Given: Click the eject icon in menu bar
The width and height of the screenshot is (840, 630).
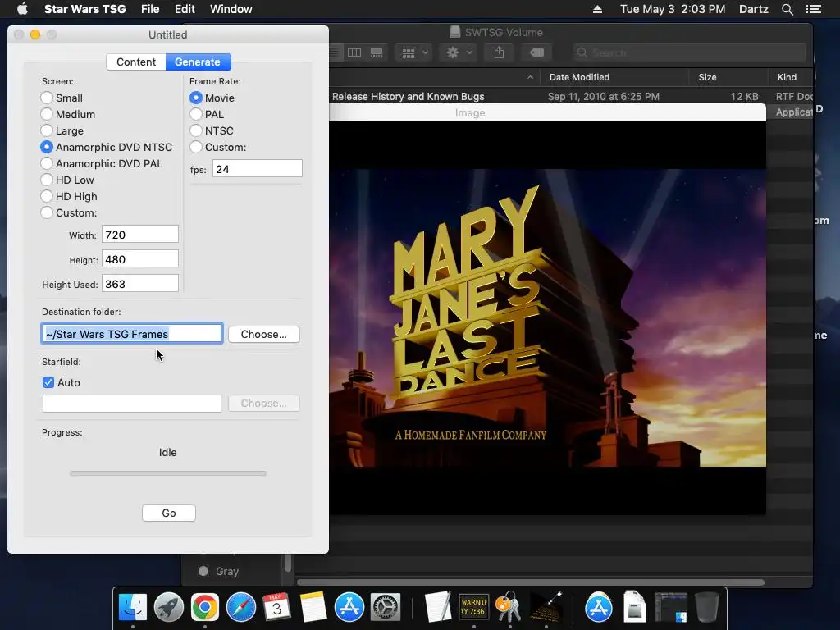Looking at the screenshot, I should pyautogui.click(x=597, y=9).
